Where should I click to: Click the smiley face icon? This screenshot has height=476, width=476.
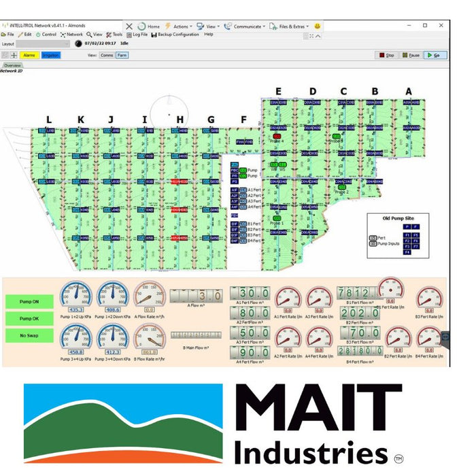click(x=318, y=27)
